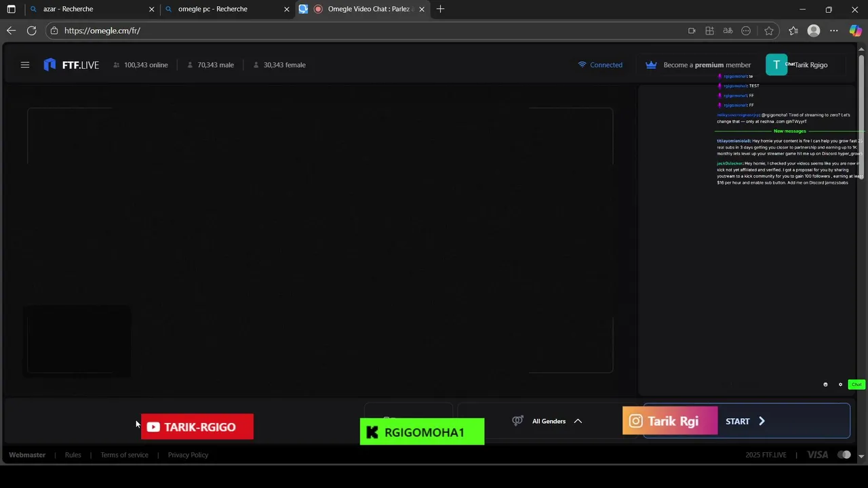
Task: Close the Omegle Video Chat tab
Action: click(422, 9)
